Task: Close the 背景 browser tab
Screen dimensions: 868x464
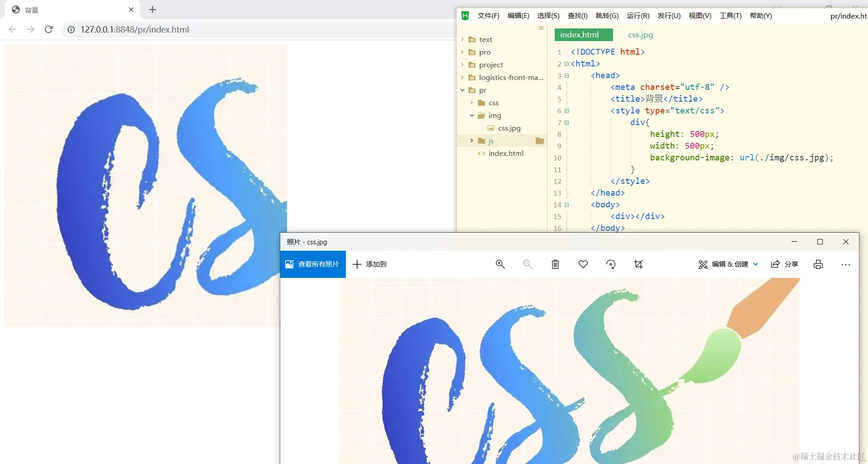Action: 131,9
